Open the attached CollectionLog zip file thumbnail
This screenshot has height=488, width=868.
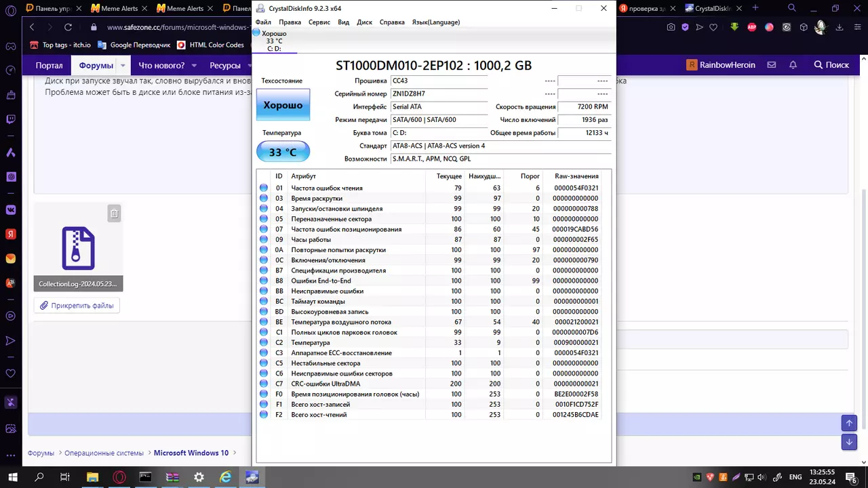79,247
